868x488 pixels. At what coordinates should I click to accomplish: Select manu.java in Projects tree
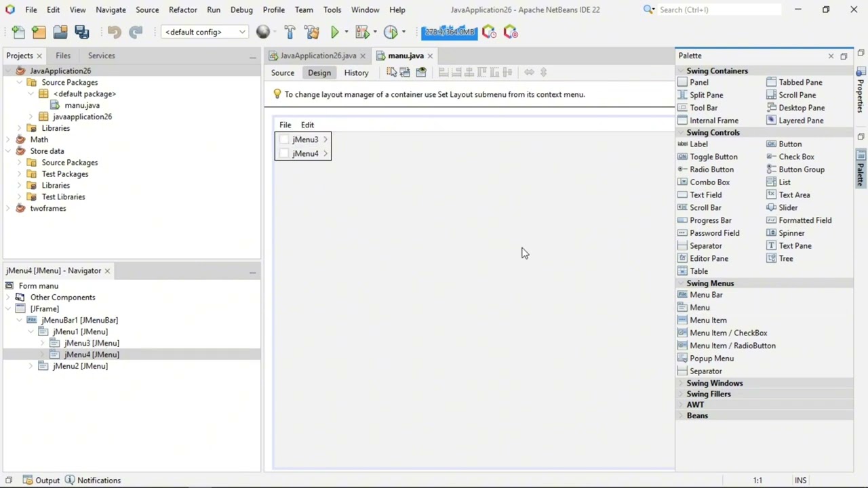pyautogui.click(x=82, y=105)
